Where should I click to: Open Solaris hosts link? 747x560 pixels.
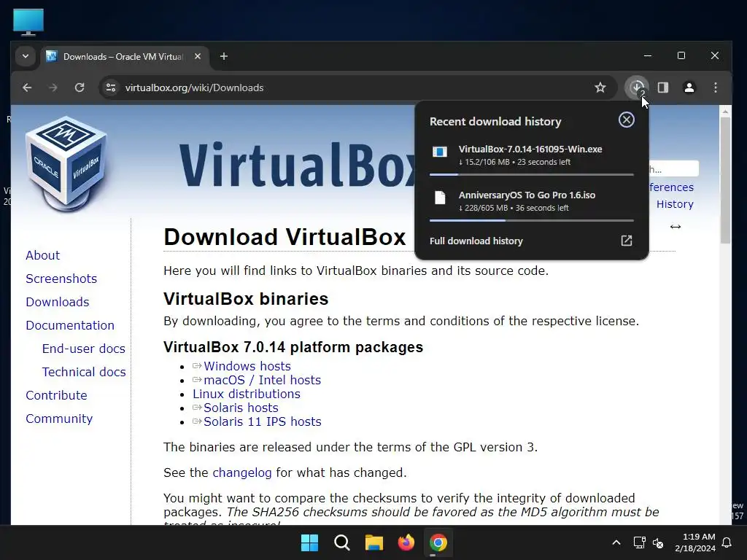pos(241,408)
